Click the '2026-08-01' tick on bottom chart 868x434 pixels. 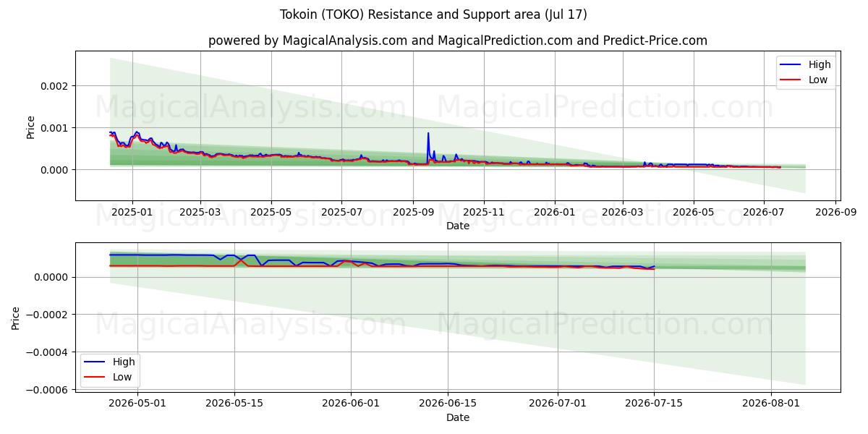point(772,404)
